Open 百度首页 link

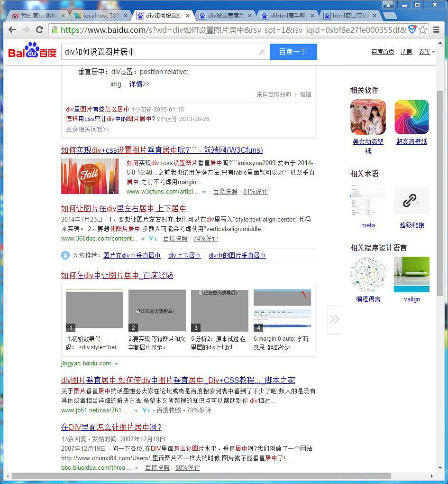[383, 52]
